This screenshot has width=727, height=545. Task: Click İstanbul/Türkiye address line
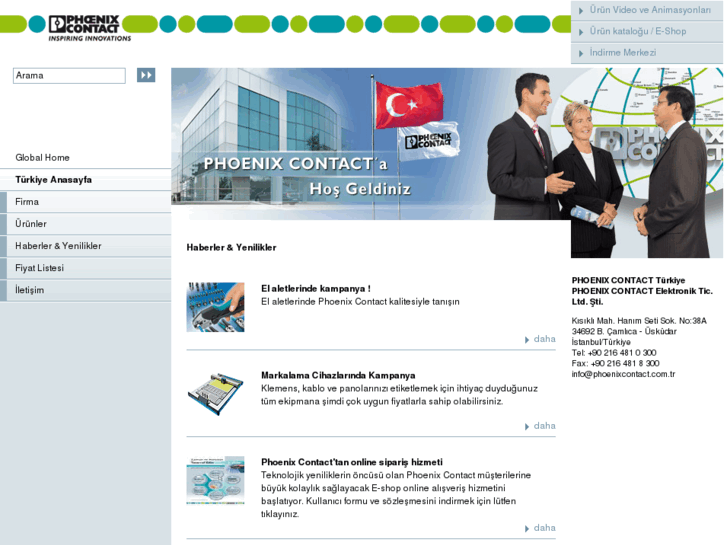click(x=601, y=342)
